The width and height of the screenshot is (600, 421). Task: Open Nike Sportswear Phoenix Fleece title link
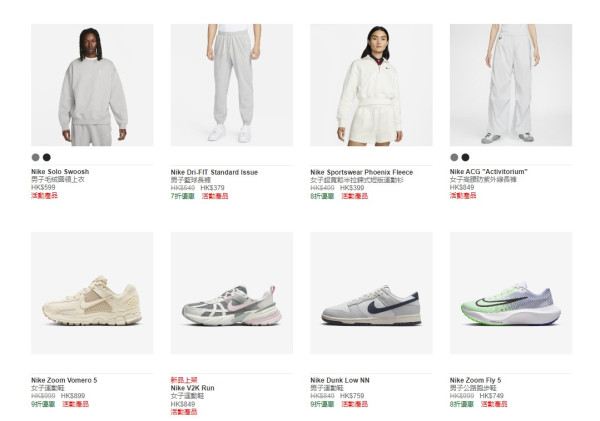coord(362,172)
